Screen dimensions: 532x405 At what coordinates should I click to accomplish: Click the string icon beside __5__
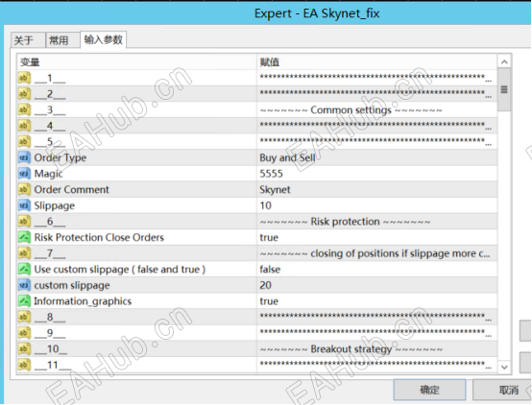click(x=24, y=141)
